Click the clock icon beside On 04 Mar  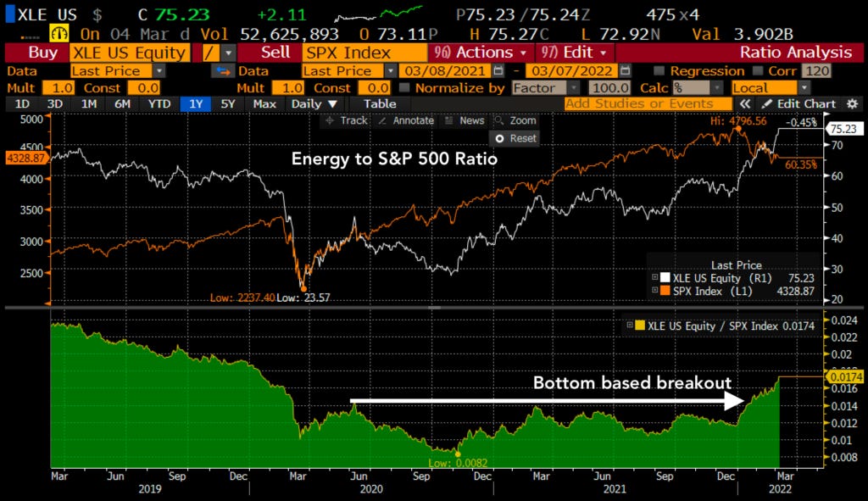[58, 34]
